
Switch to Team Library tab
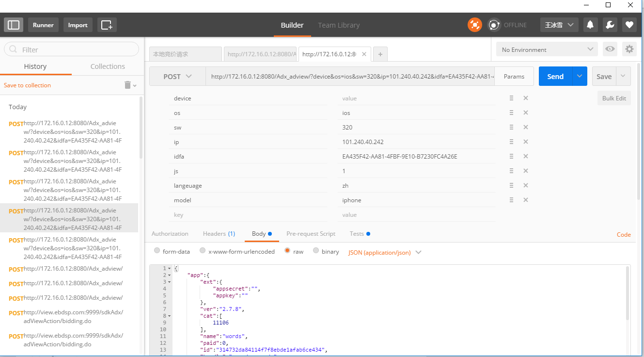point(339,25)
